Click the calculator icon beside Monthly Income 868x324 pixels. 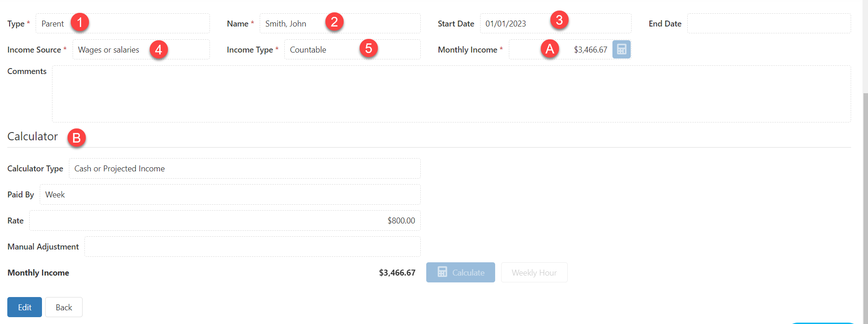click(x=621, y=49)
